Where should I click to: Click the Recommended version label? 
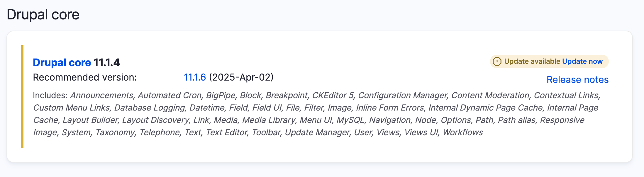coord(85,77)
